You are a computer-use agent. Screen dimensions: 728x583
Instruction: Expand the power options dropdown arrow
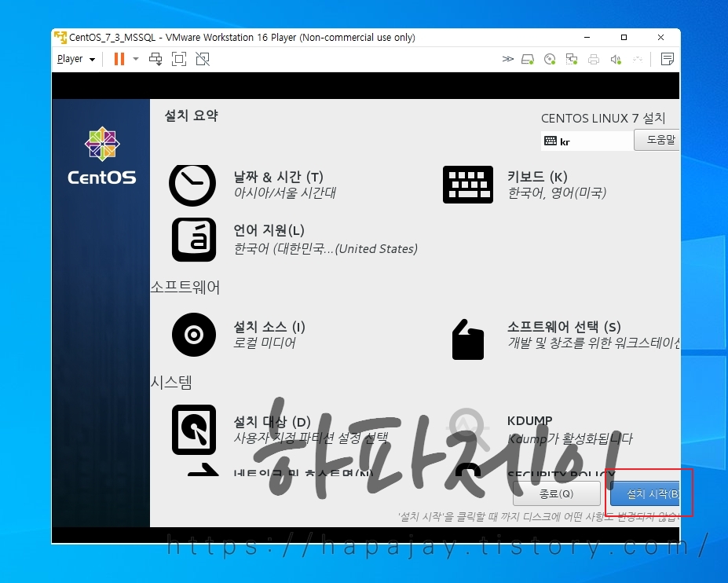[x=136, y=59]
